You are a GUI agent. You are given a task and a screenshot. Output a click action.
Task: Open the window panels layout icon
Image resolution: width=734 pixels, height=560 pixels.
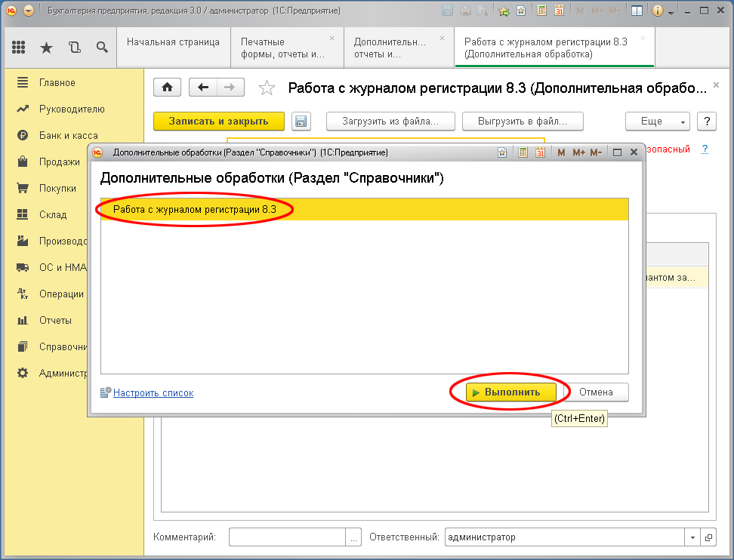tap(637, 11)
